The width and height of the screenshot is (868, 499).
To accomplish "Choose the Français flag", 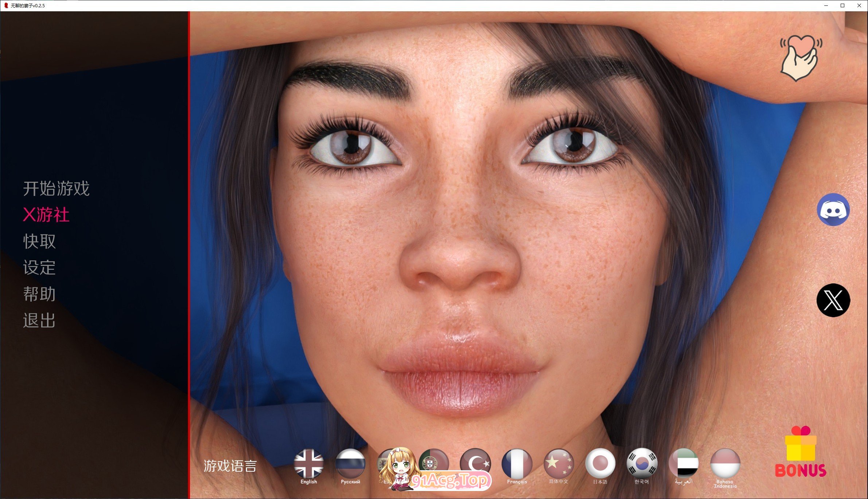I will (x=517, y=464).
